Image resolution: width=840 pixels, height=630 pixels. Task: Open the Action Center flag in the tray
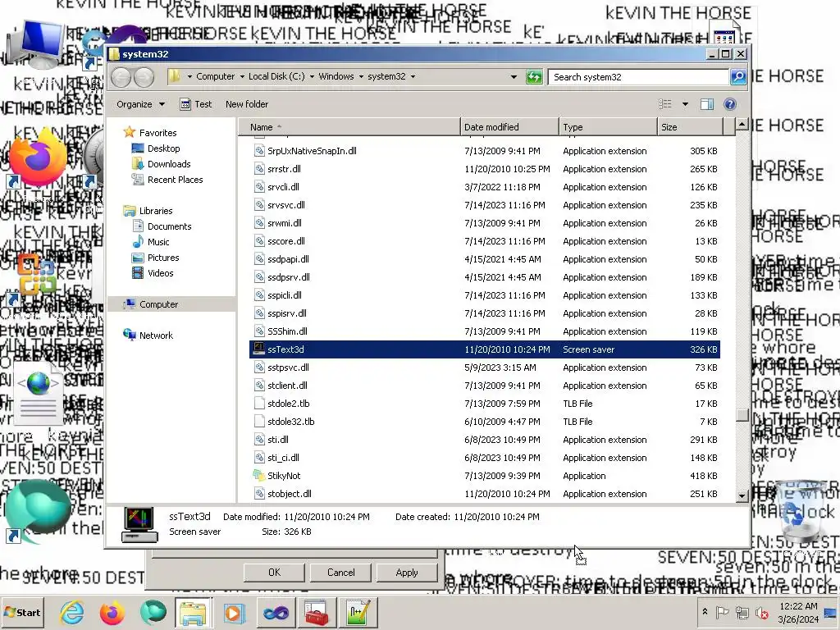(722, 612)
